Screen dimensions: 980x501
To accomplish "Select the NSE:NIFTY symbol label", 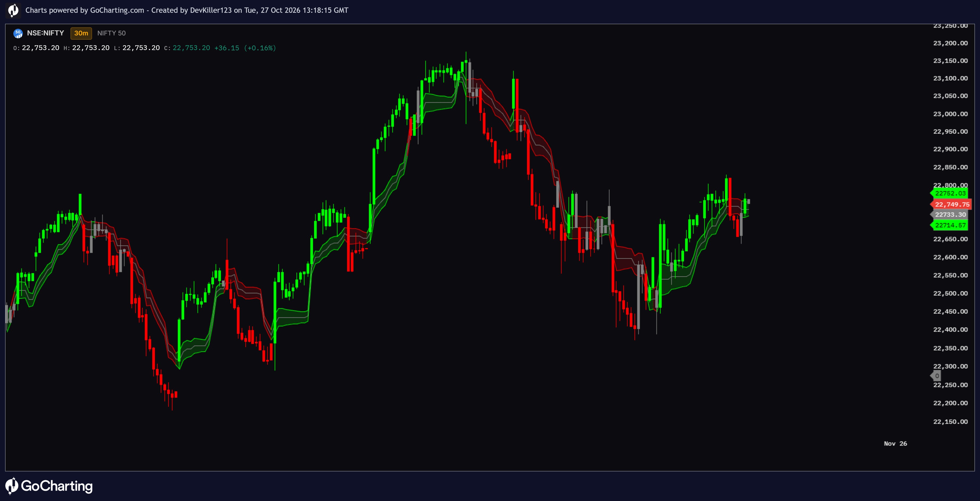I will click(x=45, y=33).
